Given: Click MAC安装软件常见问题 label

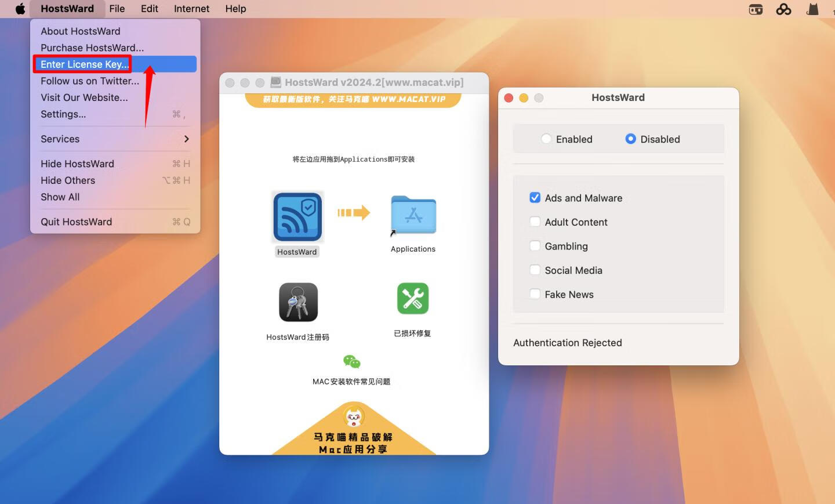Looking at the screenshot, I should pyautogui.click(x=351, y=382).
